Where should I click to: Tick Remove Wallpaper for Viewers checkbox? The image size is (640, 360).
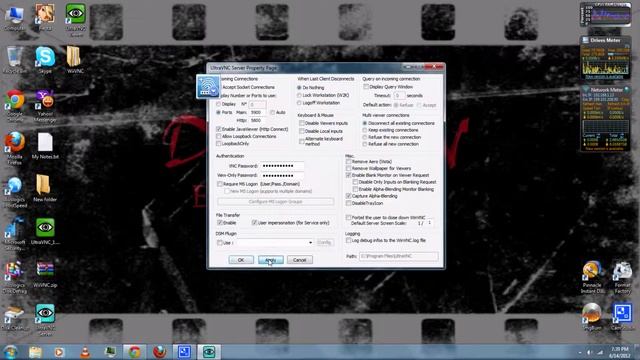pyautogui.click(x=349, y=168)
